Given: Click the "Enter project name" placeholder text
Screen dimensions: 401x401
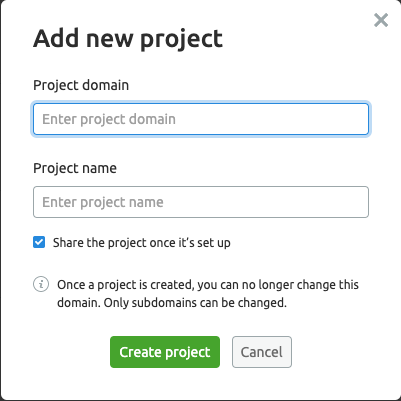Looking at the screenshot, I should 103,202.
